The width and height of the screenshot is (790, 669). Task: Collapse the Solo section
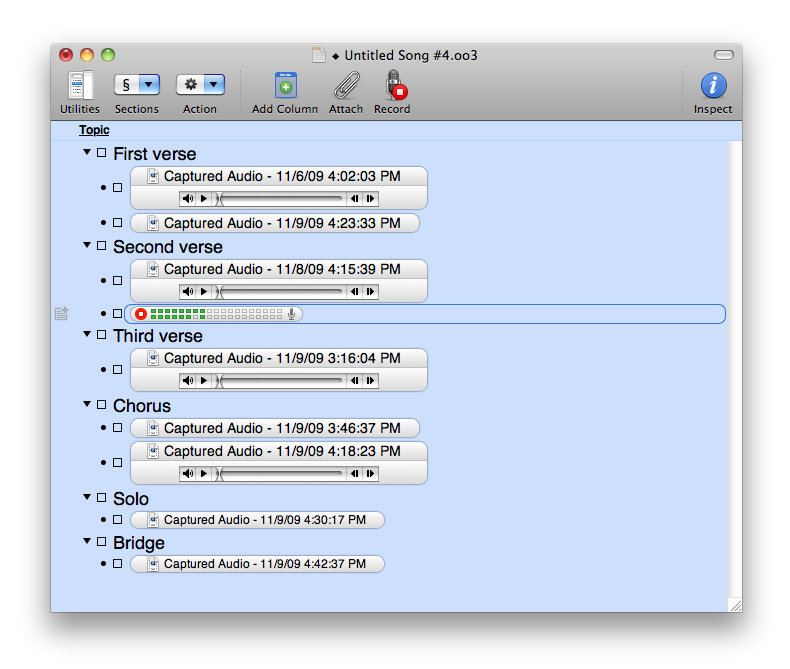(x=87, y=497)
